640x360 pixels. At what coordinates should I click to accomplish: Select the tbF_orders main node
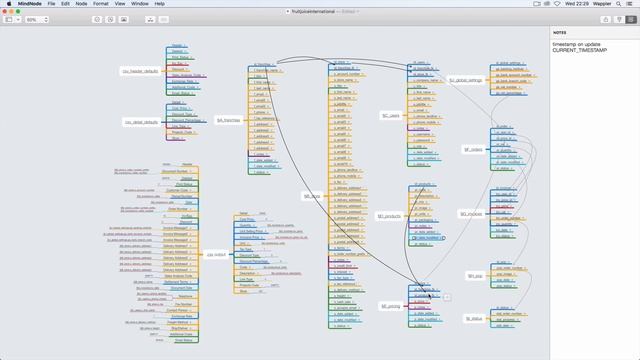[473, 150]
